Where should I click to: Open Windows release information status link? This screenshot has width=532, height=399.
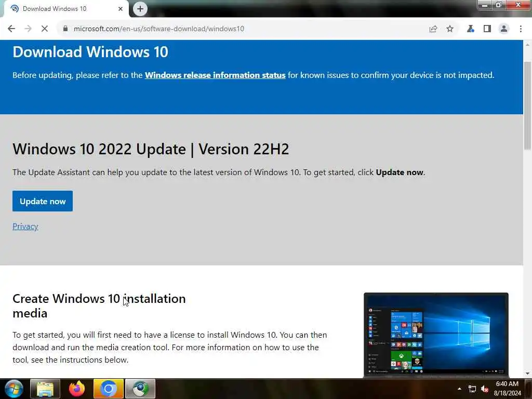point(215,75)
